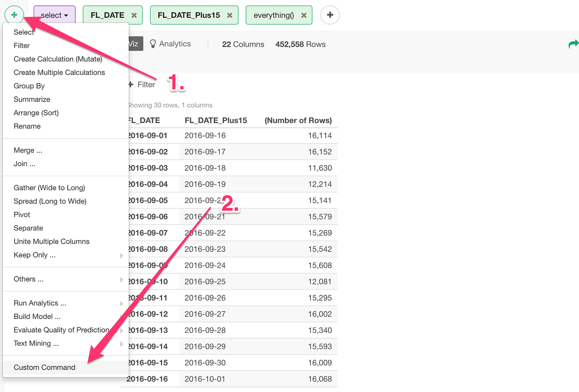Choose Filter from the step menu
Screen dimensions: 579x392
[22, 45]
